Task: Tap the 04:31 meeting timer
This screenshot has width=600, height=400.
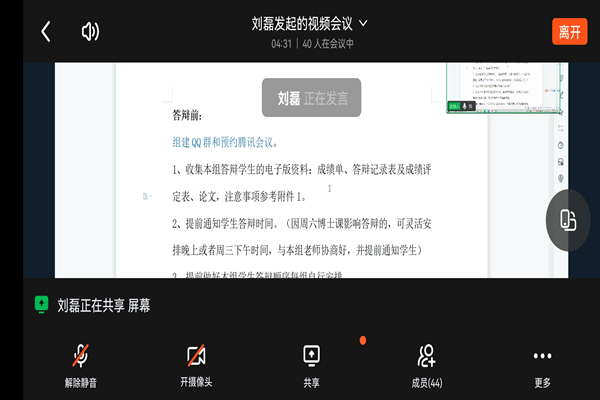Action: click(281, 44)
